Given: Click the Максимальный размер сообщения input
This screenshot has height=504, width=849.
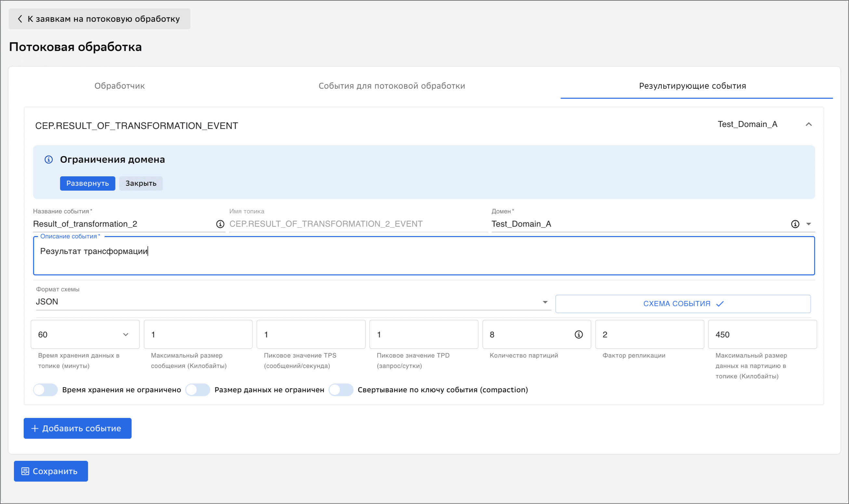Looking at the screenshot, I should click(198, 334).
